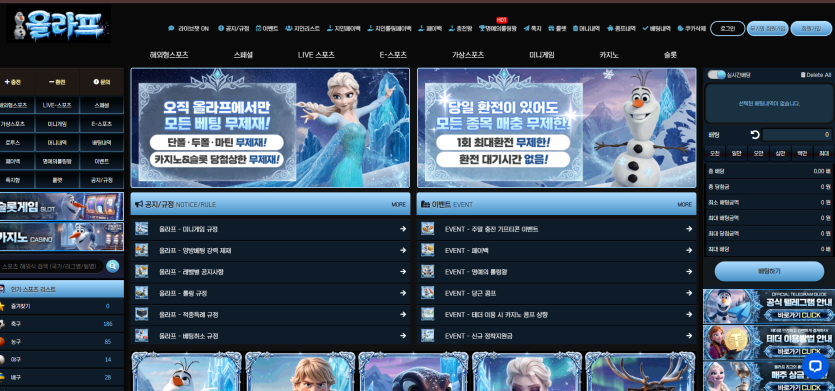835x391 pixels.
Task: Click the 최대 max amount button
Action: coord(823,153)
